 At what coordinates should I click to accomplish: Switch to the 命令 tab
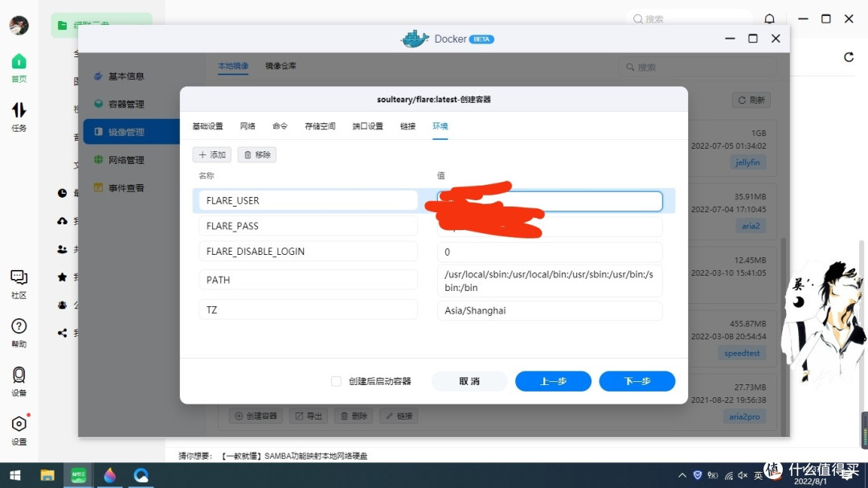[x=280, y=126]
